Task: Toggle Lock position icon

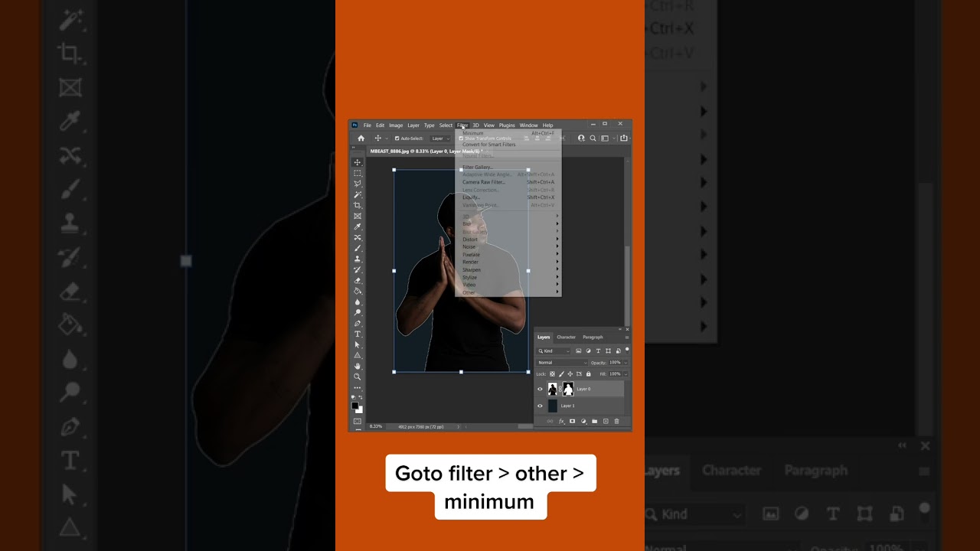Action: pos(570,374)
